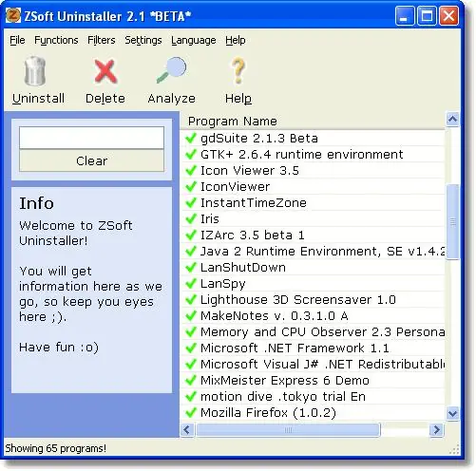Image resolution: width=476 pixels, height=471 pixels.
Task: Click the green check beside LanShutDown
Action: click(x=191, y=268)
